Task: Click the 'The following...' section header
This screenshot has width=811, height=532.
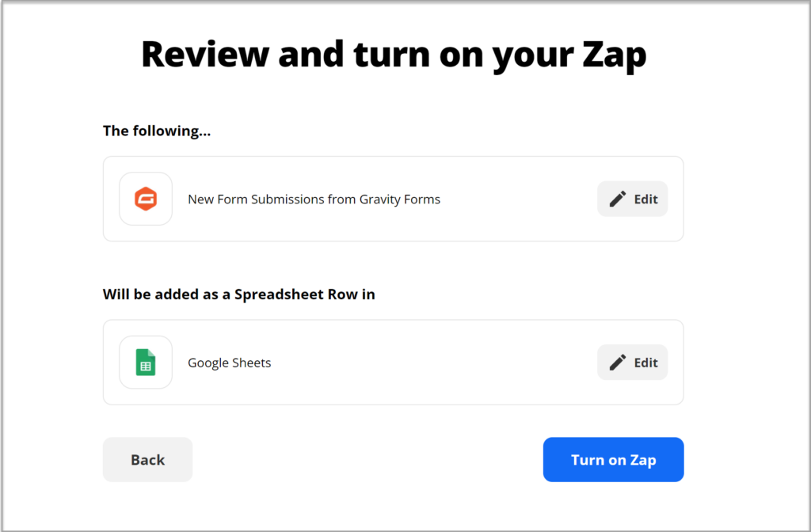Action: (156, 131)
